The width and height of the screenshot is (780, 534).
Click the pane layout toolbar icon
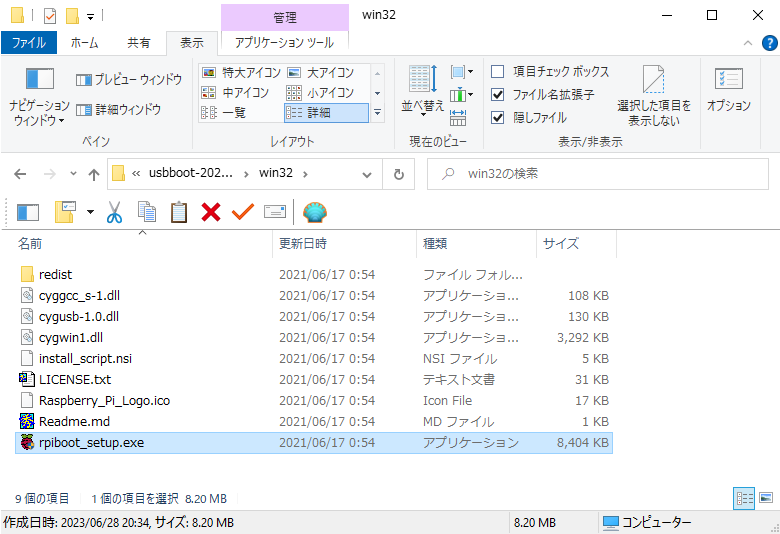pyautogui.click(x=28, y=213)
